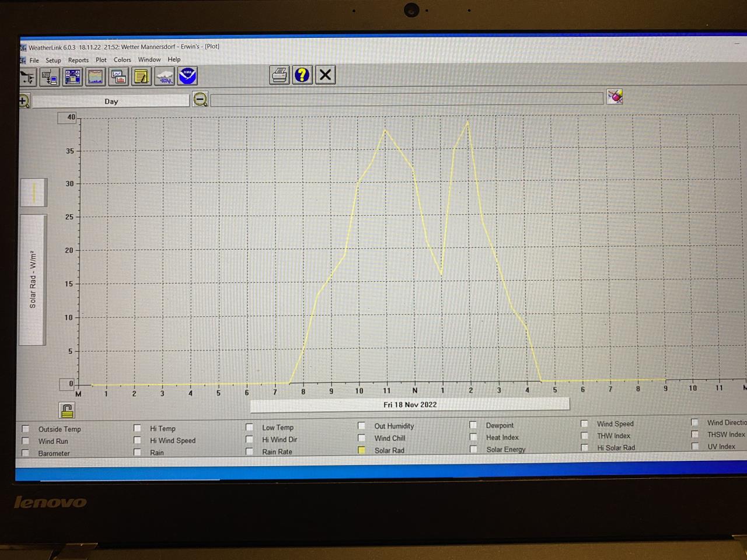This screenshot has height=560, width=747.
Task: Check the Hi Wind Speed checkbox
Action: 137,440
